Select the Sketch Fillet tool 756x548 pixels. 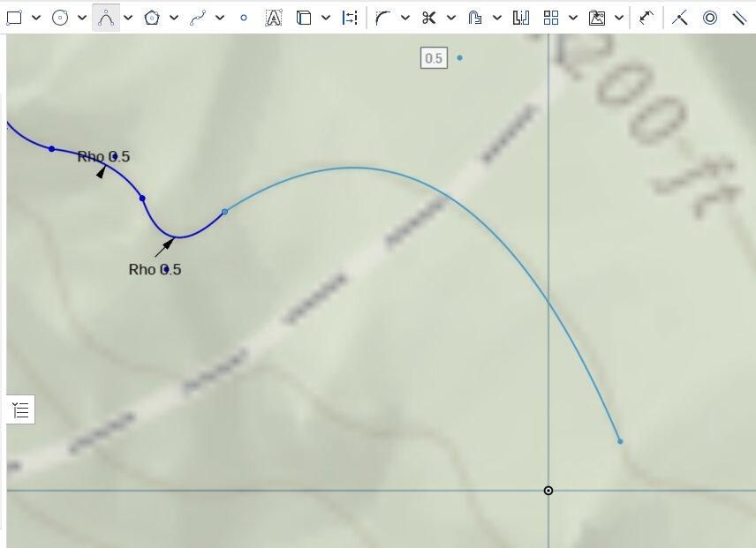(x=382, y=18)
